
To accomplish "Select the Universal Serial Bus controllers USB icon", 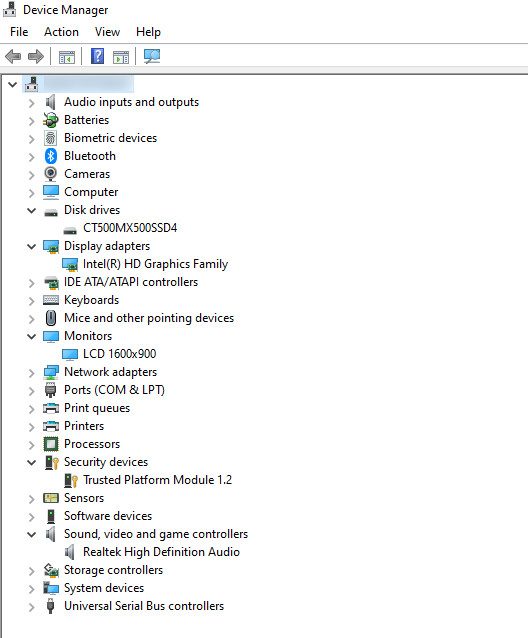I will click(50, 606).
